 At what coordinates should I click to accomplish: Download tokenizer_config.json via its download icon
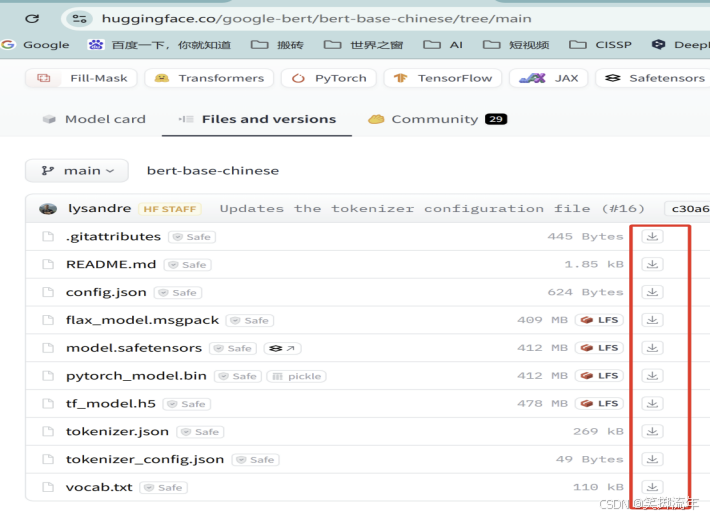[x=652, y=459]
